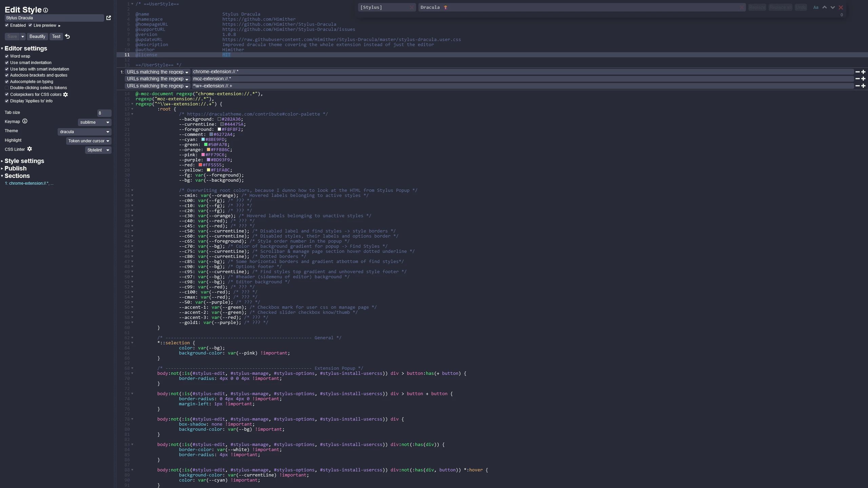868x488 pixels.
Task: Expand the Highlight dropdown showing Token under cursor
Action: tap(107, 141)
